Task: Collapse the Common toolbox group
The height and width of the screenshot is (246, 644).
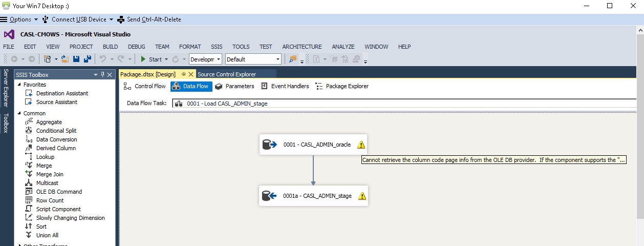Action: point(19,113)
